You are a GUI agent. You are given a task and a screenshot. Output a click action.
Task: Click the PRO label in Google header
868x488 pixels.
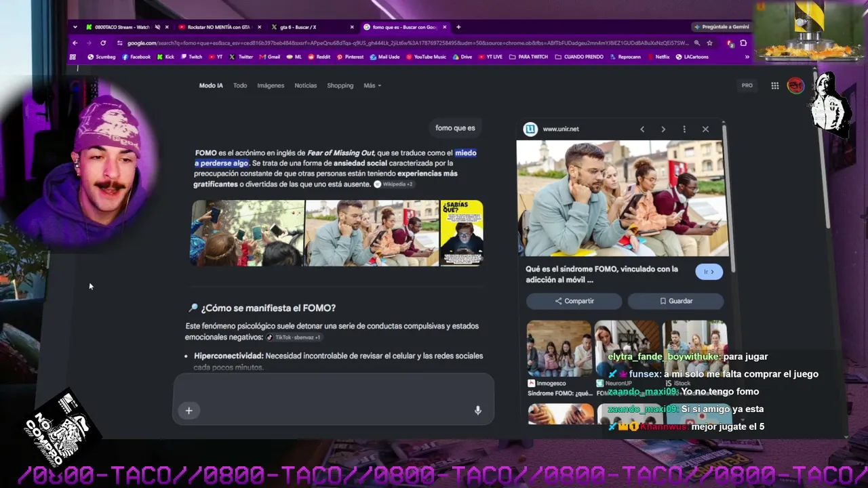click(x=747, y=85)
